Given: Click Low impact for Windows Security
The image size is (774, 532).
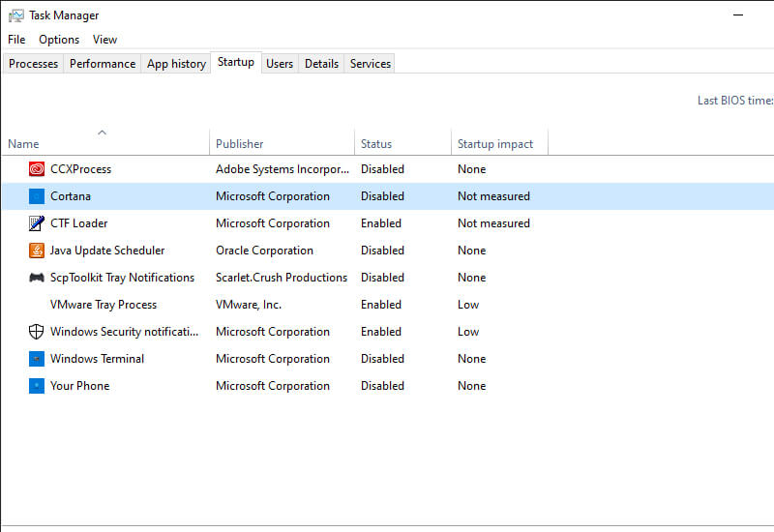Looking at the screenshot, I should pyautogui.click(x=468, y=332).
